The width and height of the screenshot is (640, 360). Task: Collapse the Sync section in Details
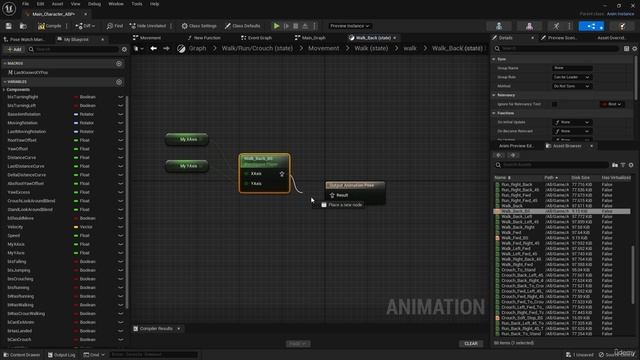click(x=494, y=59)
